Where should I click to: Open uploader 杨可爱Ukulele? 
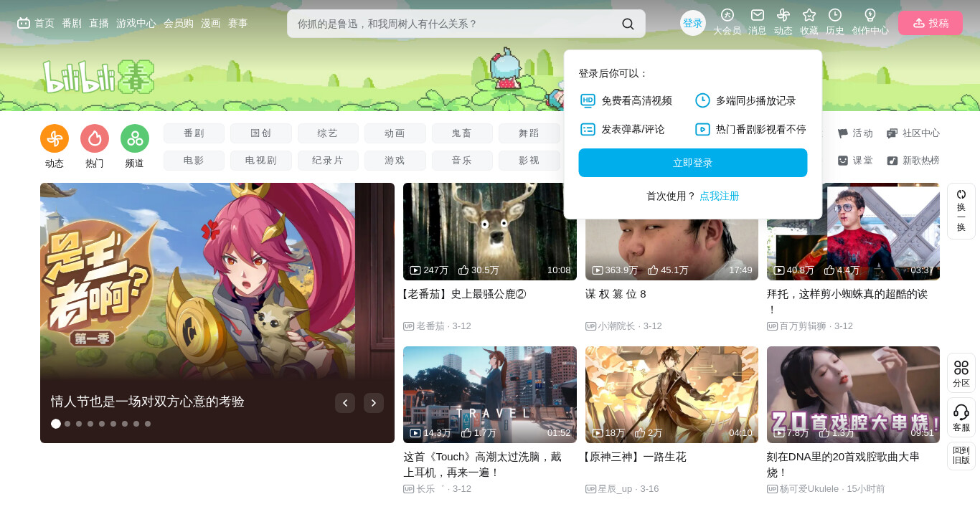click(809, 489)
